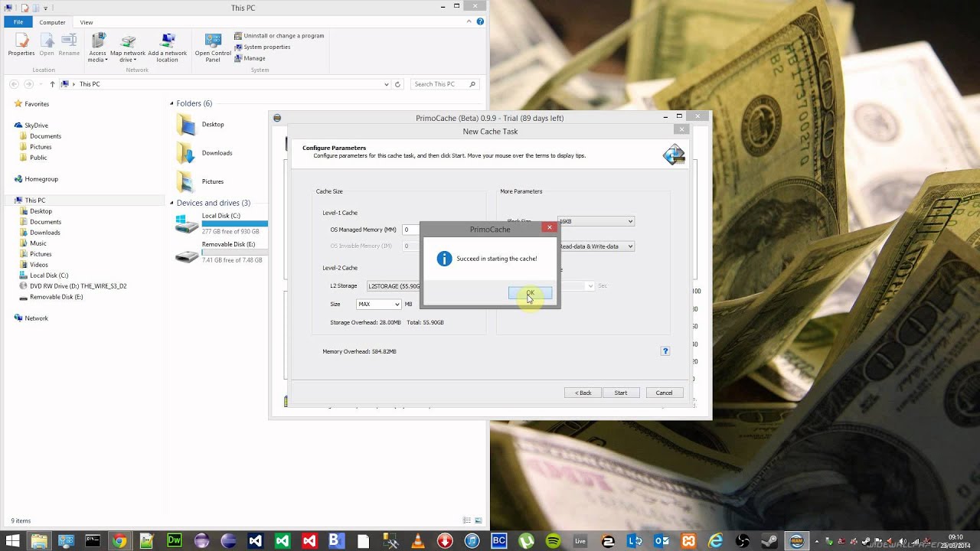This screenshot has height=551, width=980.
Task: Click the Start button in New Cache Task
Action: tap(620, 393)
